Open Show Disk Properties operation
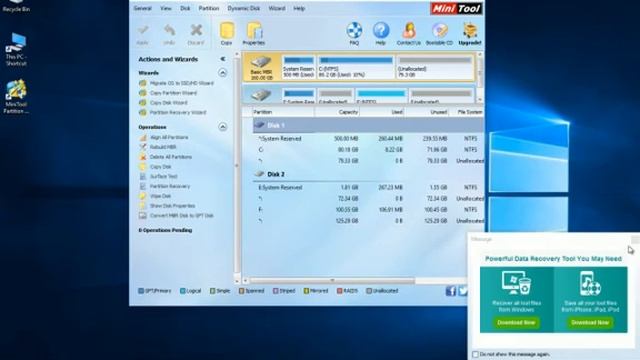This screenshot has width=640, height=360. [167, 206]
